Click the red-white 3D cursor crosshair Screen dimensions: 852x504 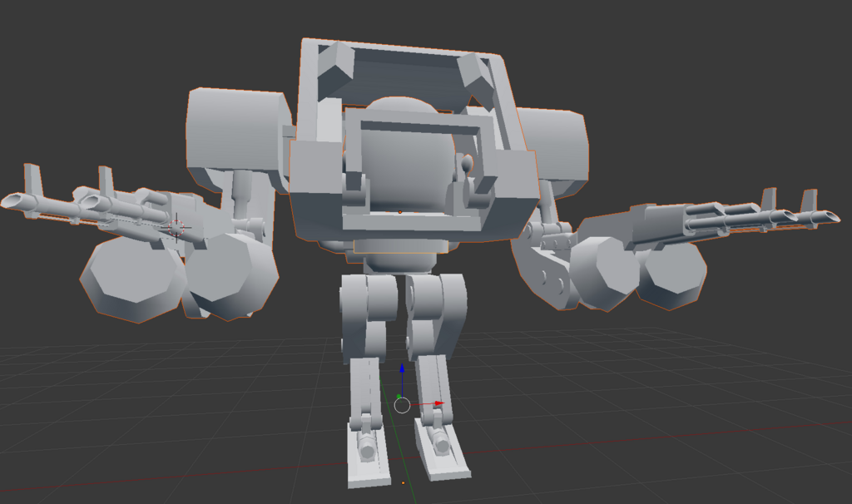176,228
